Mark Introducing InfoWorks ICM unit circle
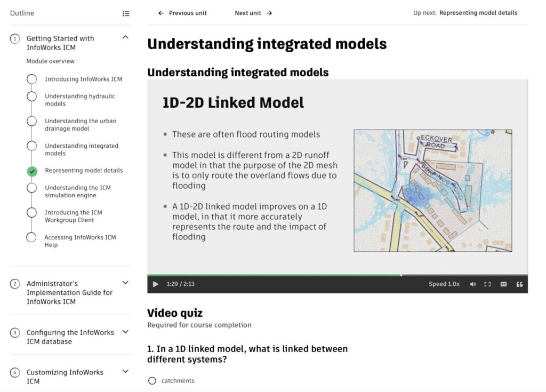546x392 pixels. [31, 79]
